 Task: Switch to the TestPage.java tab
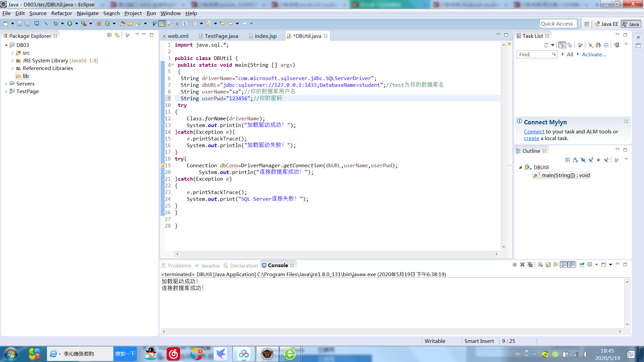pos(221,36)
